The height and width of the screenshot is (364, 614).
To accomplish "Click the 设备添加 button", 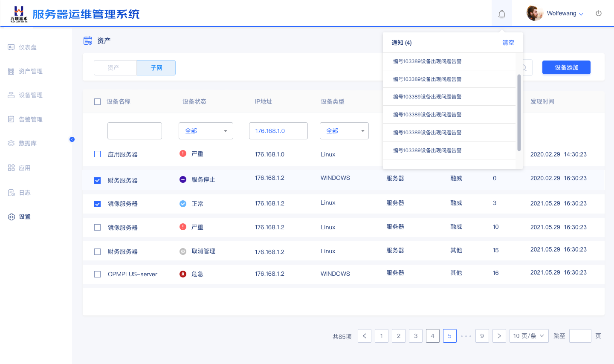I will [x=566, y=67].
